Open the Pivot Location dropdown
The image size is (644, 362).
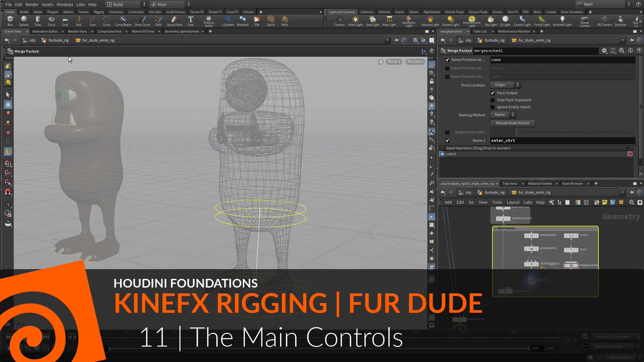(505, 85)
